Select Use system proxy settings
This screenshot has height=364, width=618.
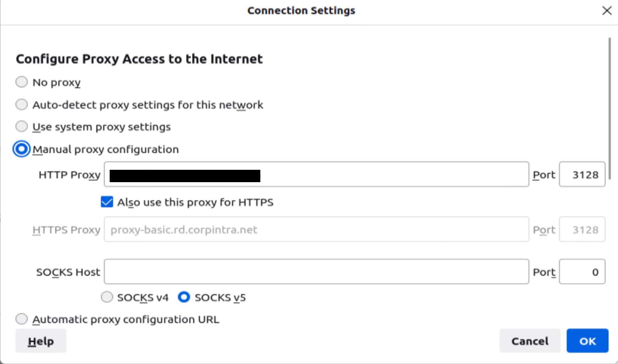21,126
